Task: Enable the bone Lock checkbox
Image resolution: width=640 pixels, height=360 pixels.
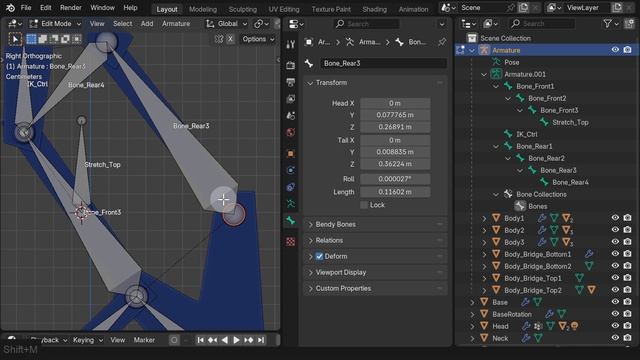Action: (364, 205)
